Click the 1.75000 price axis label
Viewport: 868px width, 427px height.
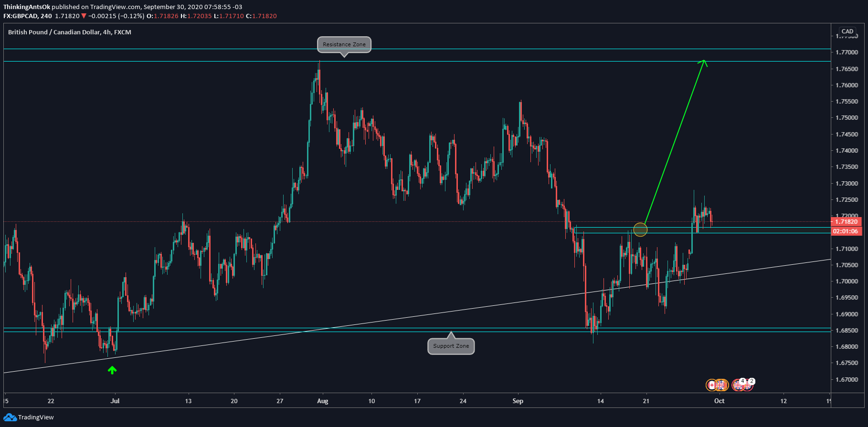847,118
